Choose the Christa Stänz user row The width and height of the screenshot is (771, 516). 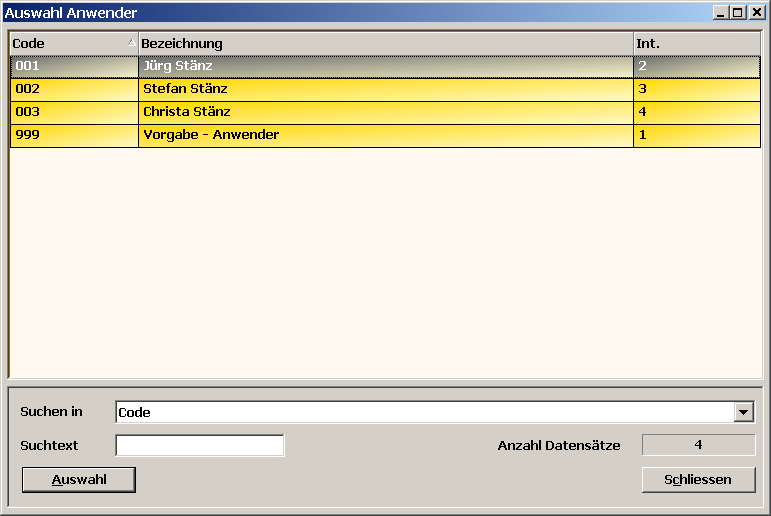pyautogui.click(x=385, y=112)
